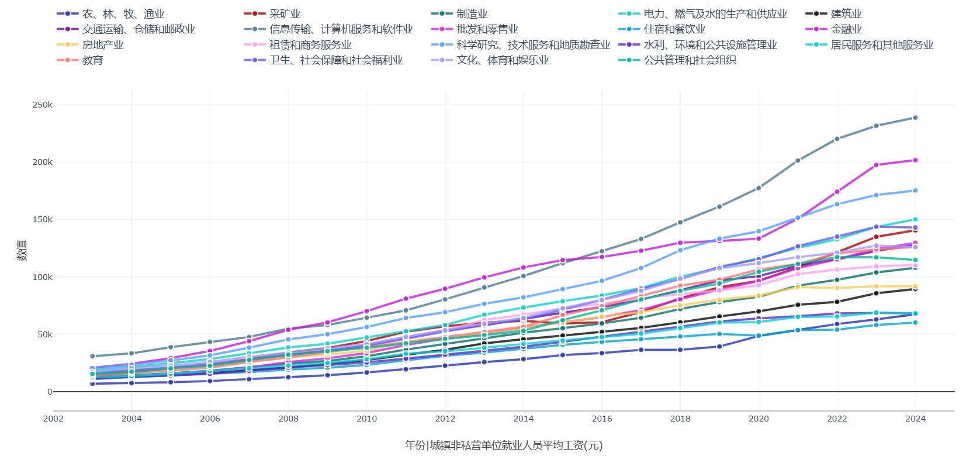Click the salmon 教育 legend line swatch

pos(68,60)
